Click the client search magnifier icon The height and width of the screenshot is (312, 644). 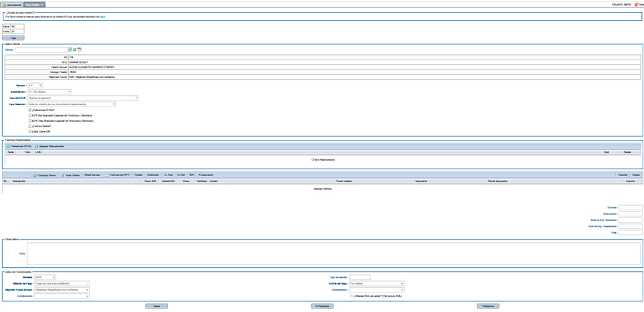tap(70, 50)
